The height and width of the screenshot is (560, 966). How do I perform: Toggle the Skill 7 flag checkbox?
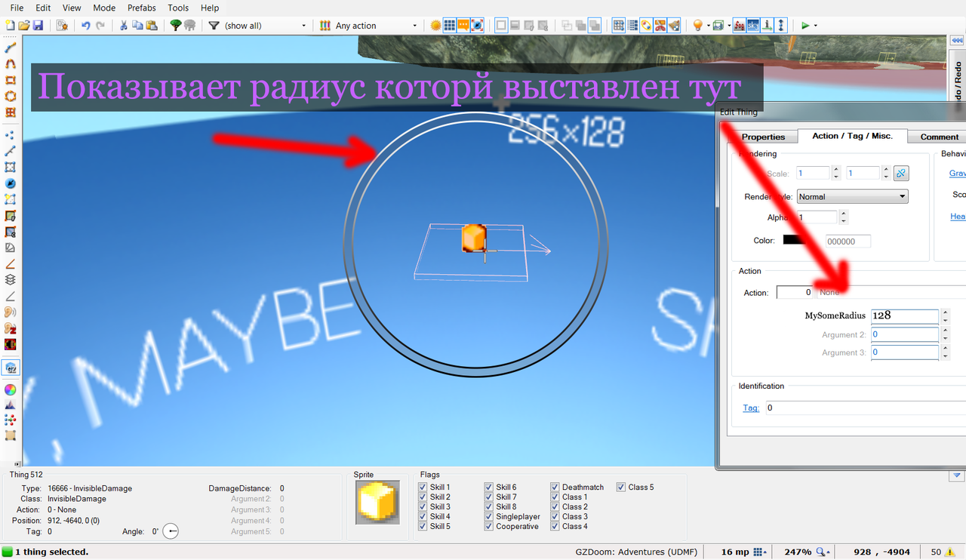489,497
